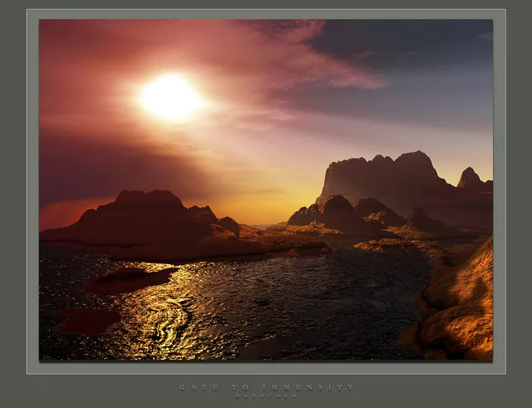Viewport: 532px width, 408px height.
Task: Click the red submerged patch in lower-left water
Action: point(87,320)
